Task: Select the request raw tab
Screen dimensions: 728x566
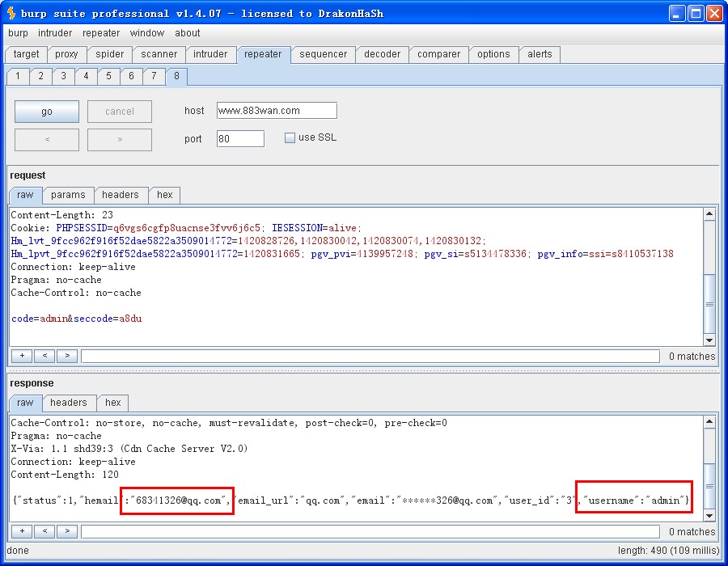Action: pyautogui.click(x=25, y=196)
